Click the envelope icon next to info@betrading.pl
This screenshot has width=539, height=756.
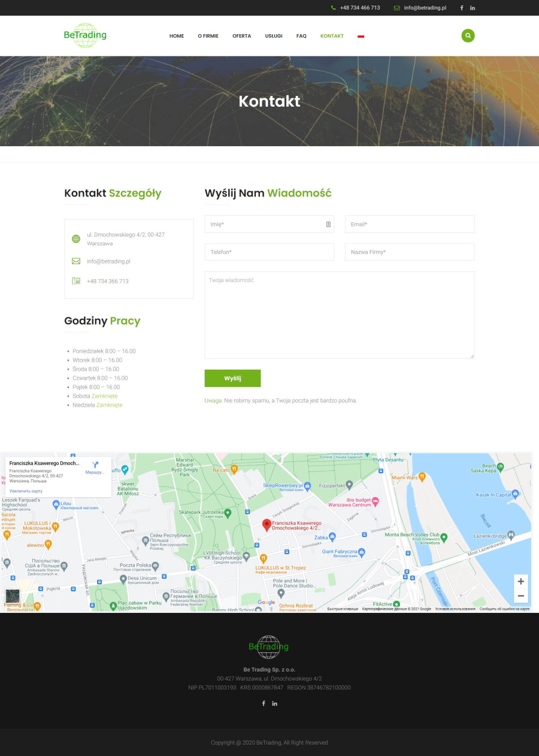click(x=396, y=8)
